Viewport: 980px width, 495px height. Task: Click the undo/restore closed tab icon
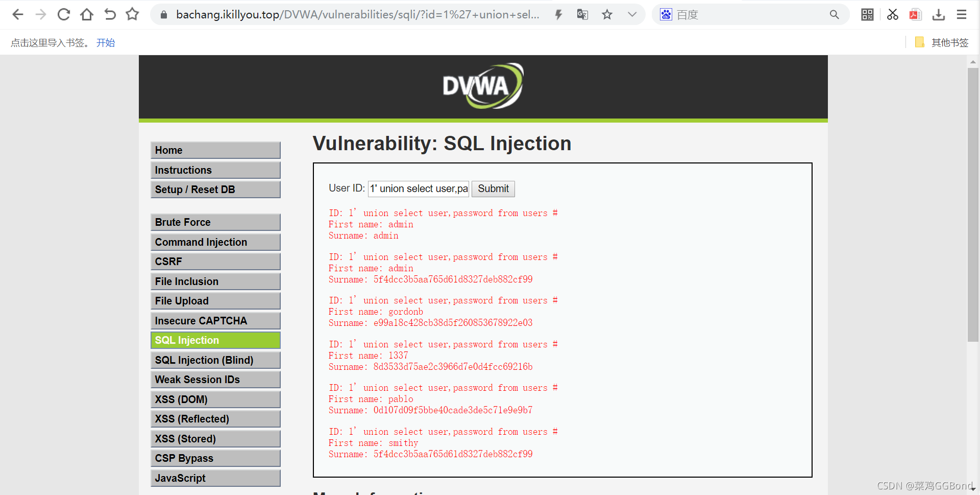[110, 14]
